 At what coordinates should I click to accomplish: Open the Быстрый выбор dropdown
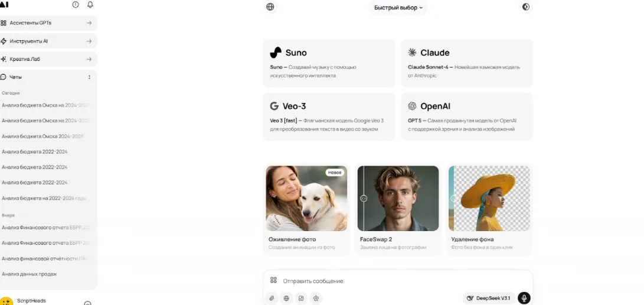click(398, 8)
